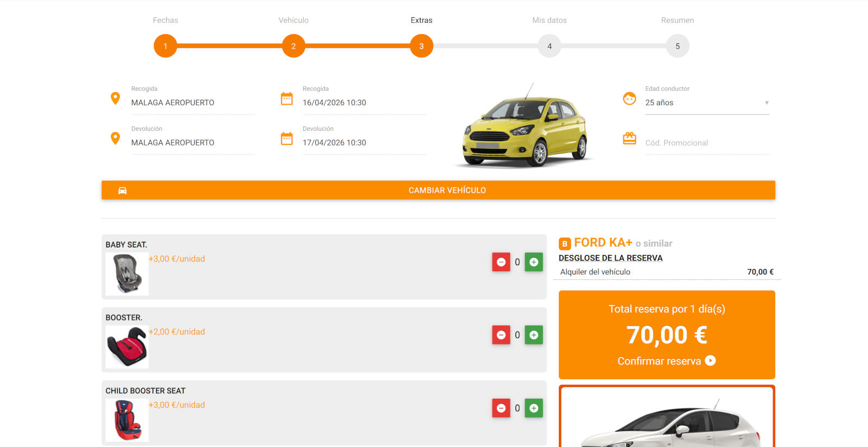Image resolution: width=868 pixels, height=447 pixels.
Task: Jump to step 4 Mis datos
Action: 550,46
